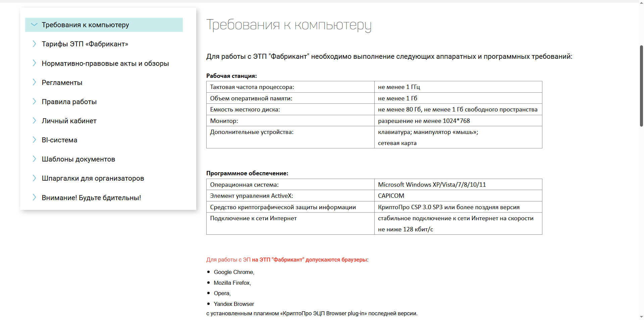Select the value не менее 1 ГГц
644x320 pixels.
click(458, 87)
